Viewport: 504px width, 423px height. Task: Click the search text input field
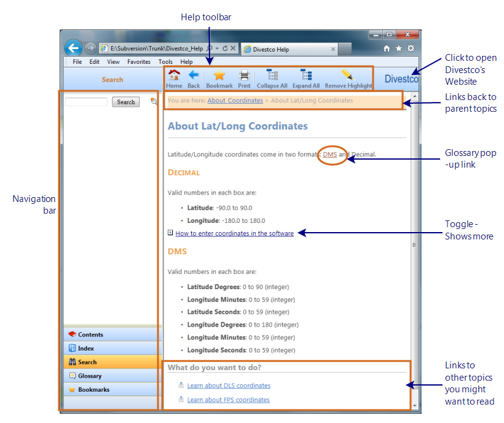pos(86,102)
